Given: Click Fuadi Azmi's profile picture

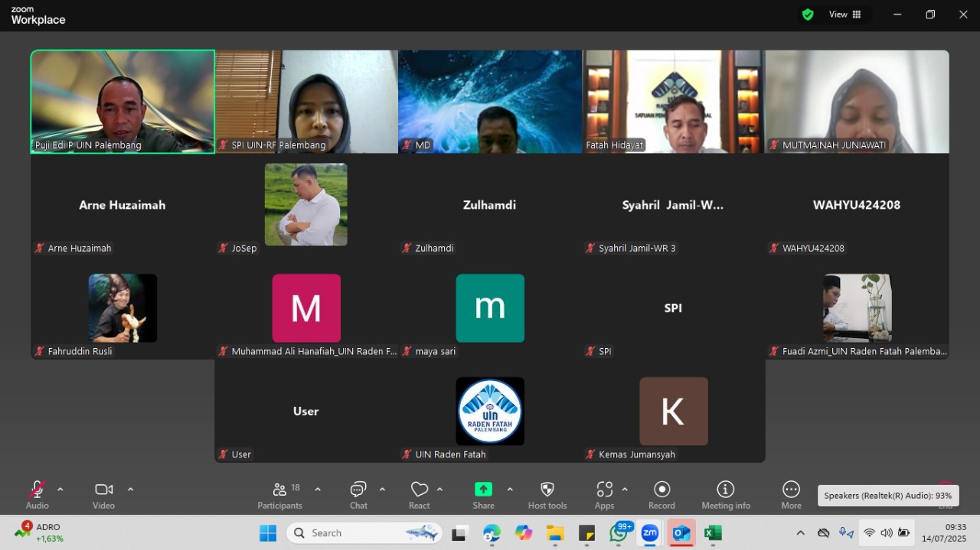Looking at the screenshot, I should coord(857,308).
